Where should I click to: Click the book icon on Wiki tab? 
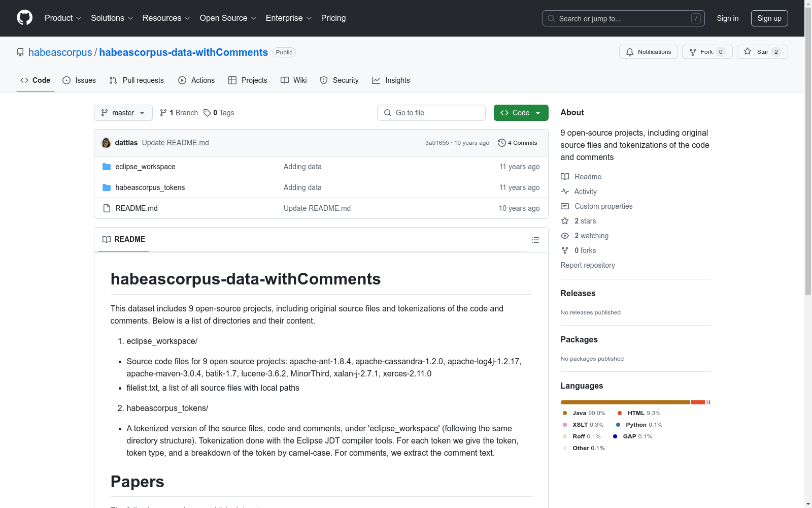285,80
